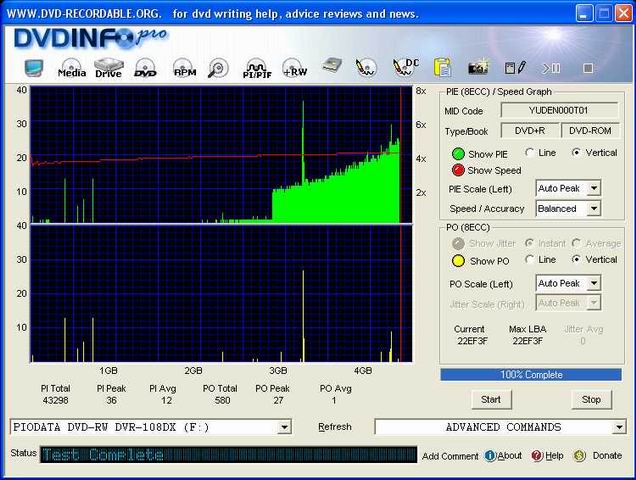Click the Stop button
636x480 pixels.
(591, 400)
